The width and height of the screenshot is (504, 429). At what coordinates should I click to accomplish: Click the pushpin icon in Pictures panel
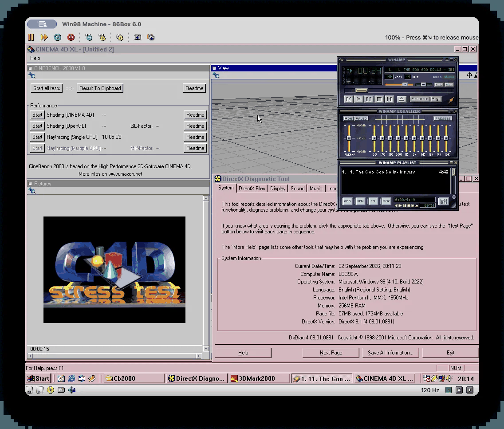pyautogui.click(x=32, y=191)
